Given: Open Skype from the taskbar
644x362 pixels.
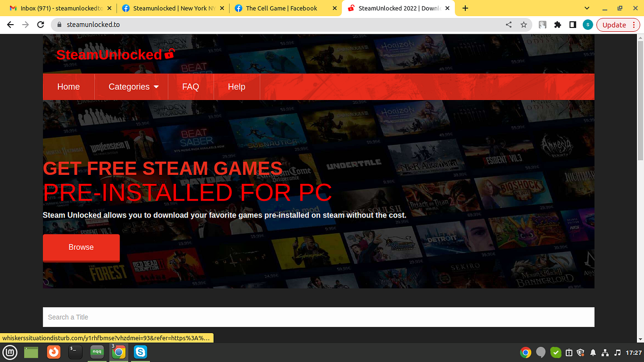Looking at the screenshot, I should 140,352.
